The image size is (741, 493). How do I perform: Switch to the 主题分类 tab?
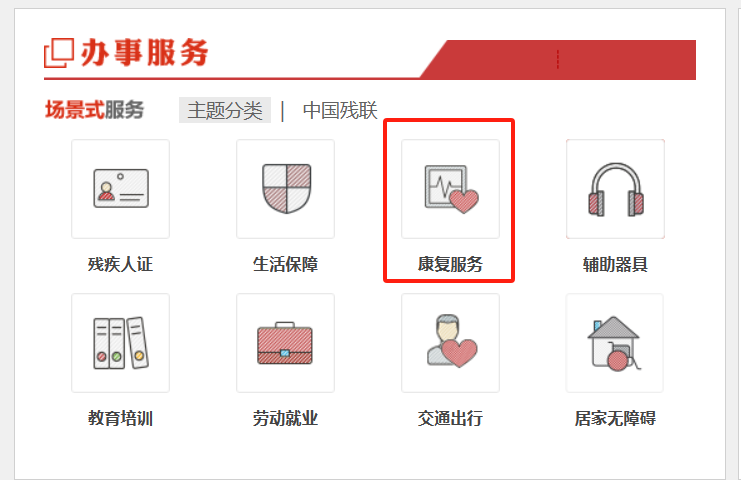[x=225, y=110]
